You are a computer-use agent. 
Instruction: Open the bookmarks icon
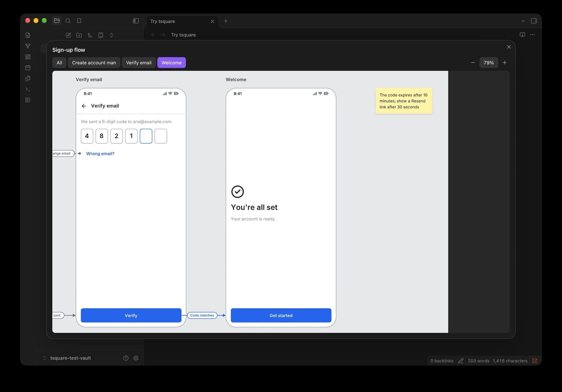[79, 21]
